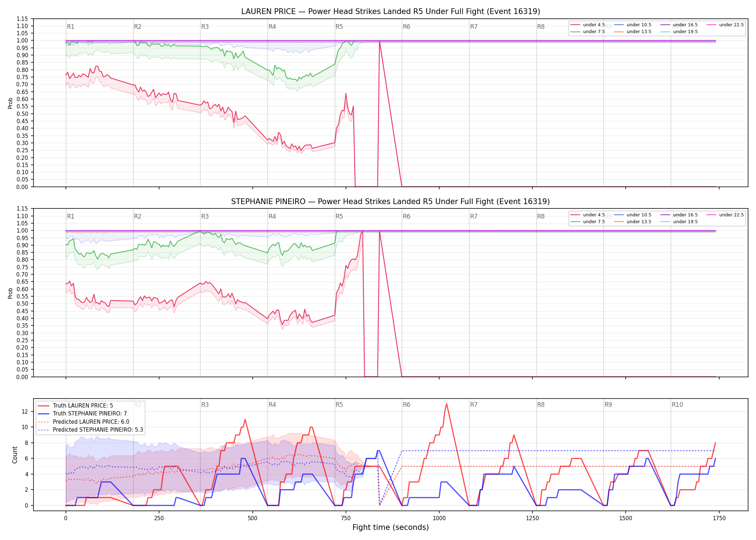This screenshot has height=540, width=756.
Task: Click 'Predicted STEPHANIE PINEIRO: 5.3' legend entry
Action: 90,430
